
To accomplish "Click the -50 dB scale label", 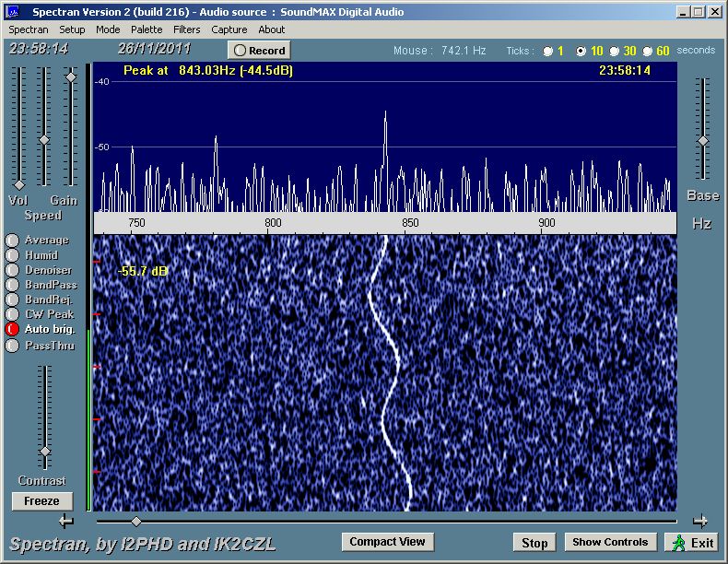I will click(101, 147).
